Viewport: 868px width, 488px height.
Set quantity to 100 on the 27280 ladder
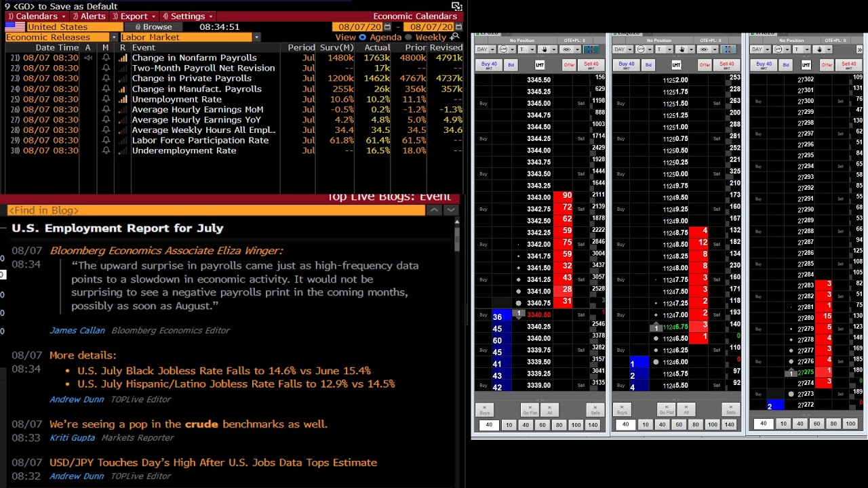pyautogui.click(x=850, y=424)
